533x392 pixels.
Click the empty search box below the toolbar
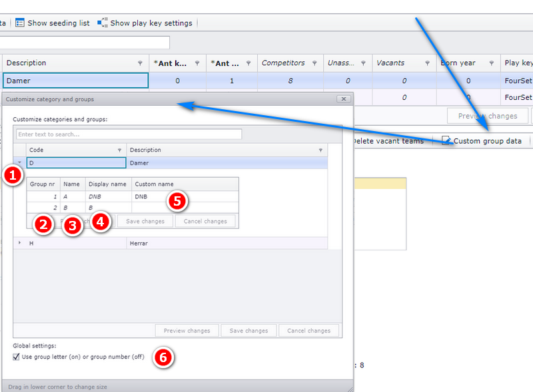(x=85, y=43)
